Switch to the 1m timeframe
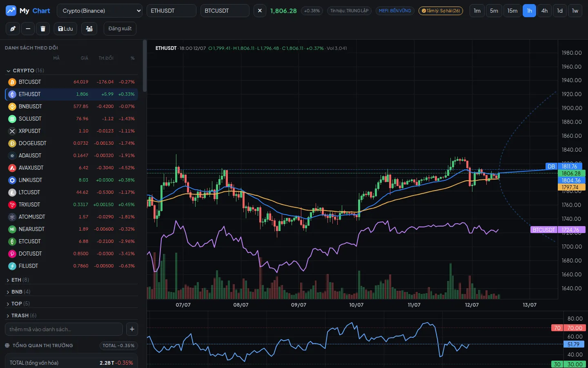This screenshot has height=368, width=588. [x=477, y=11]
